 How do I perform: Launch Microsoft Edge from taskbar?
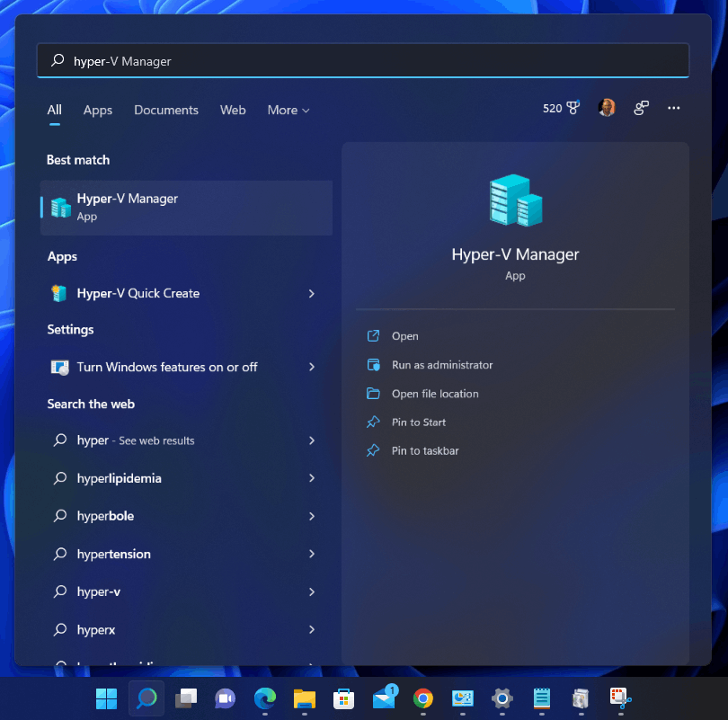265,698
